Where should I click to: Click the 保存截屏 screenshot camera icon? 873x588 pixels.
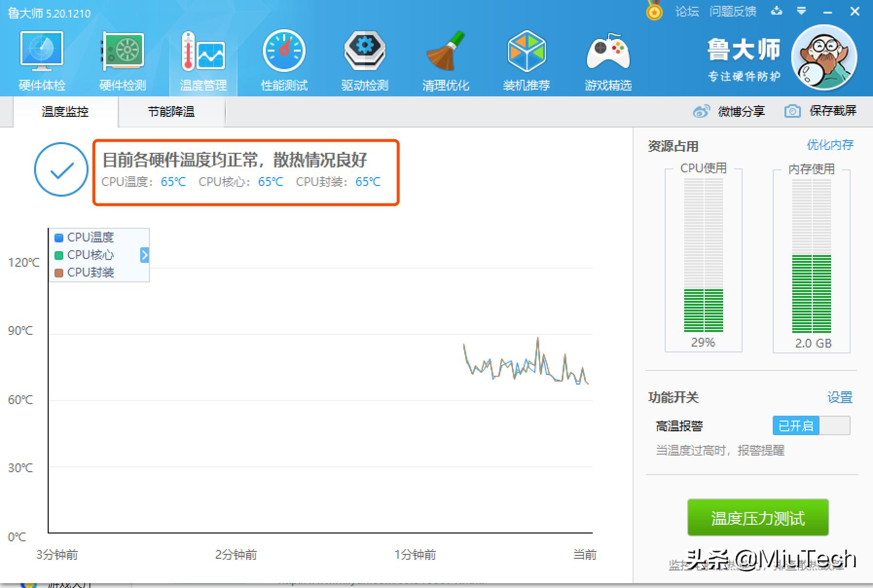(792, 111)
